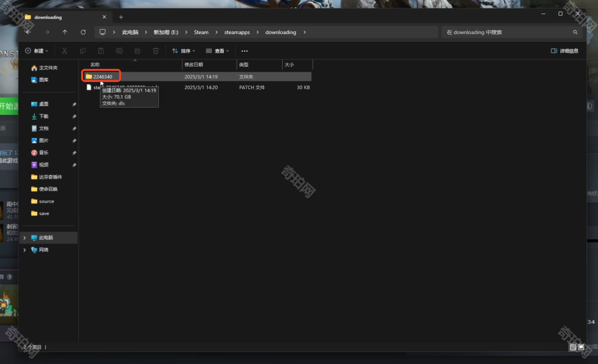Click the Share icon in the toolbar

[x=137, y=51]
